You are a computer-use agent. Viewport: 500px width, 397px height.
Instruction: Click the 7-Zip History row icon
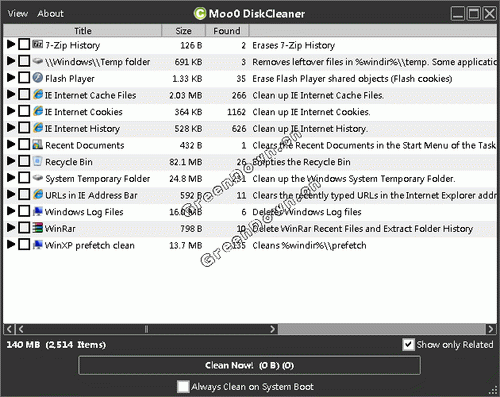(x=38, y=44)
